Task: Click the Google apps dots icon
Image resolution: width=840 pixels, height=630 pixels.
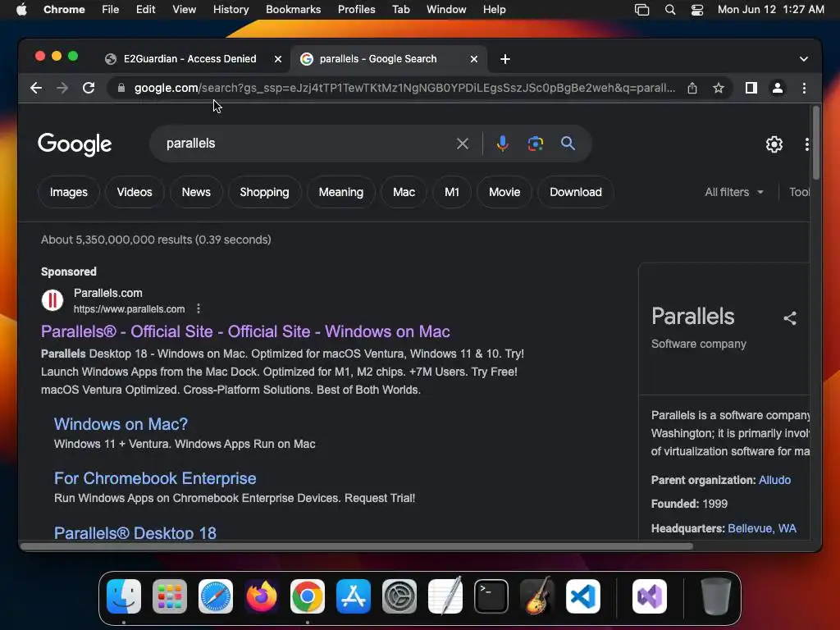Action: coord(807,144)
